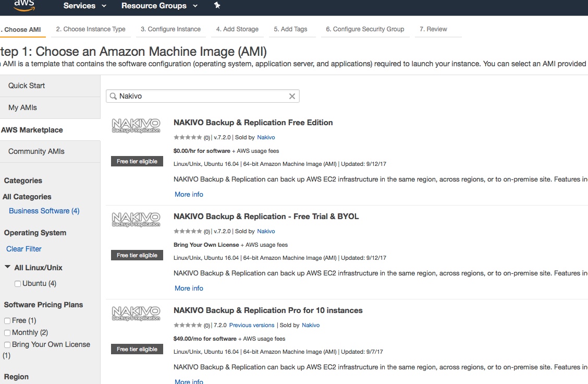This screenshot has width=588, height=384.
Task: Check the Ubuntu (4) filter checkbox
Action: click(18, 284)
